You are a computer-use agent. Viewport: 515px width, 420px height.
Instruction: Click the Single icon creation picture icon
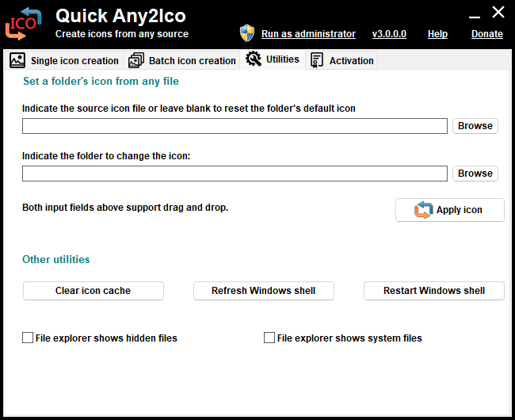coord(17,60)
